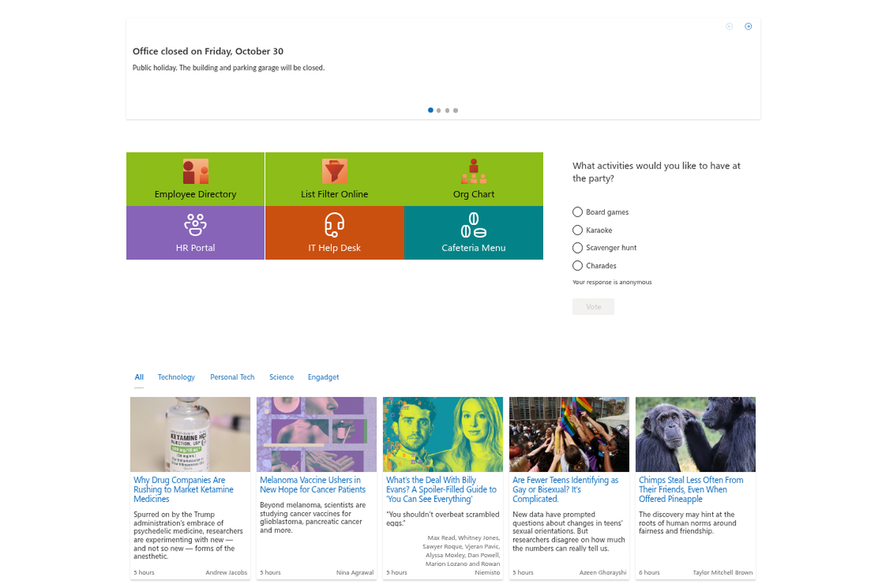Open the Chimps Steal Less Often link
882x588 pixels.
[x=691, y=490]
